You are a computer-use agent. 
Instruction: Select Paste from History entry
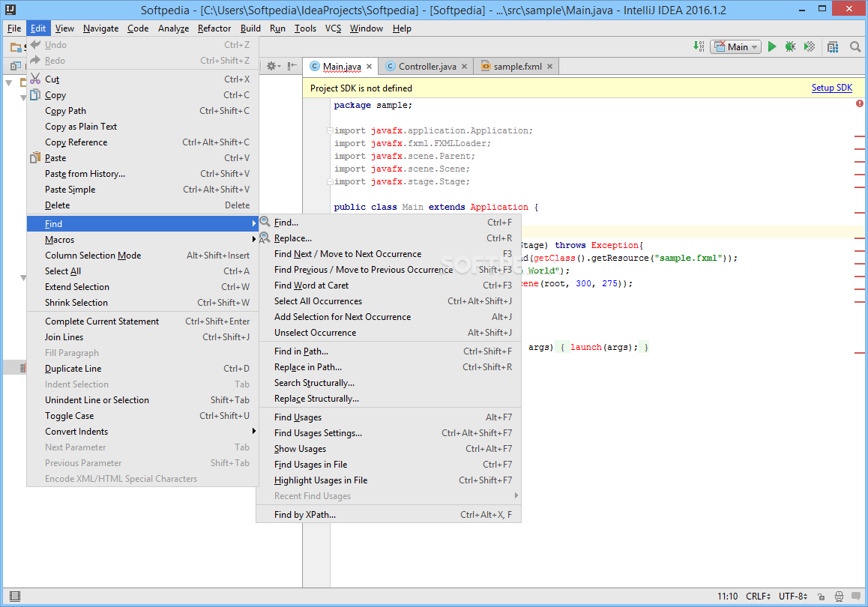point(143,174)
